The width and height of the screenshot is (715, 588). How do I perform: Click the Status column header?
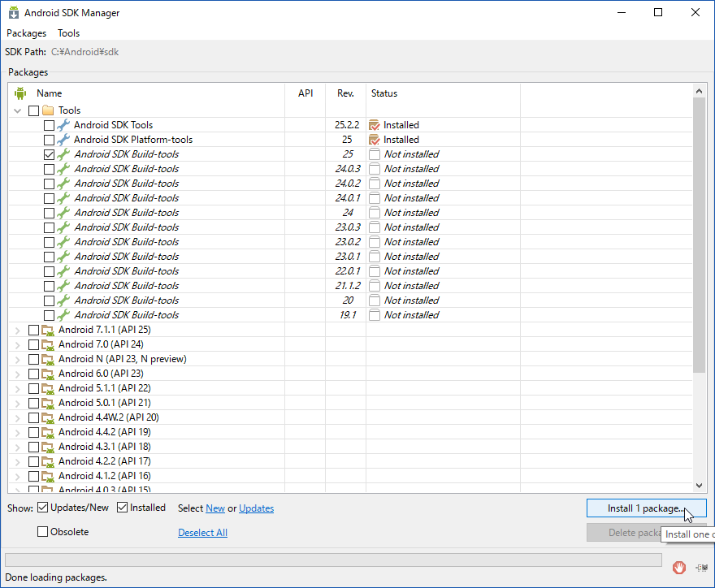(x=384, y=93)
